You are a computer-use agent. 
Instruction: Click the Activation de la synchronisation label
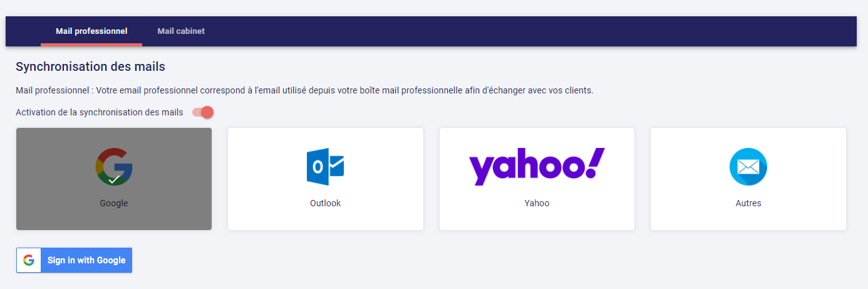(x=100, y=112)
